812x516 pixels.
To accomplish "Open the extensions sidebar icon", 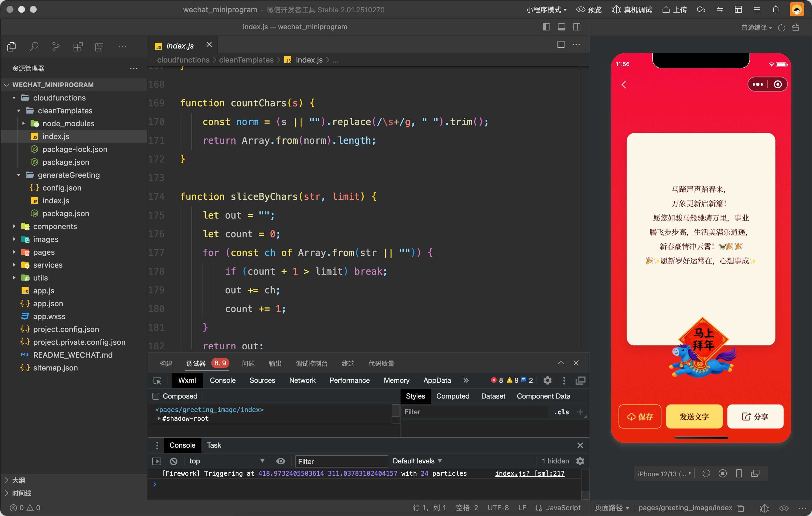I will click(x=78, y=46).
